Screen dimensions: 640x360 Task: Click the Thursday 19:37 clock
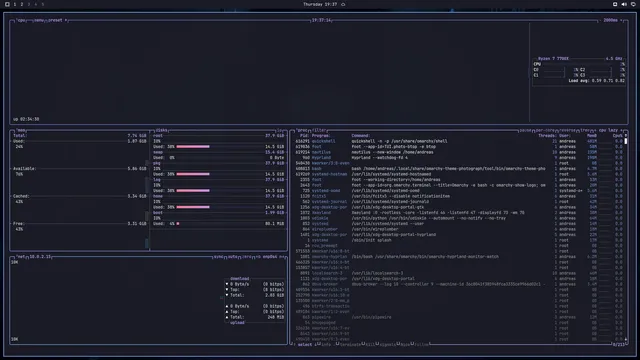[x=320, y=4]
